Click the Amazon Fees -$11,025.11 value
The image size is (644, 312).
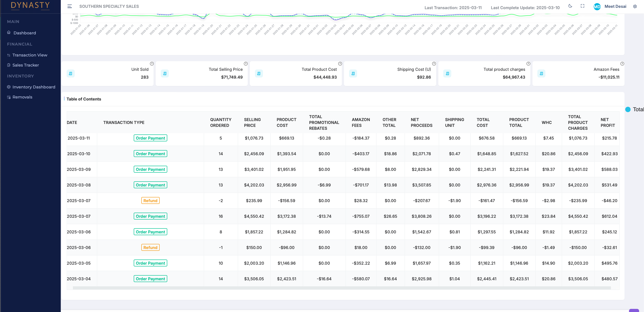[x=609, y=77]
